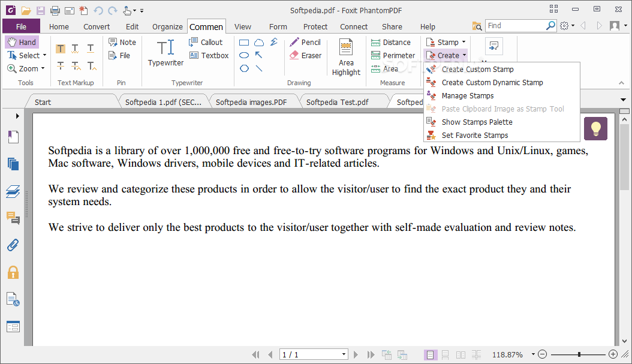Select the Rectangle drawing tool
Image resolution: width=632 pixels, height=364 pixels.
click(244, 43)
